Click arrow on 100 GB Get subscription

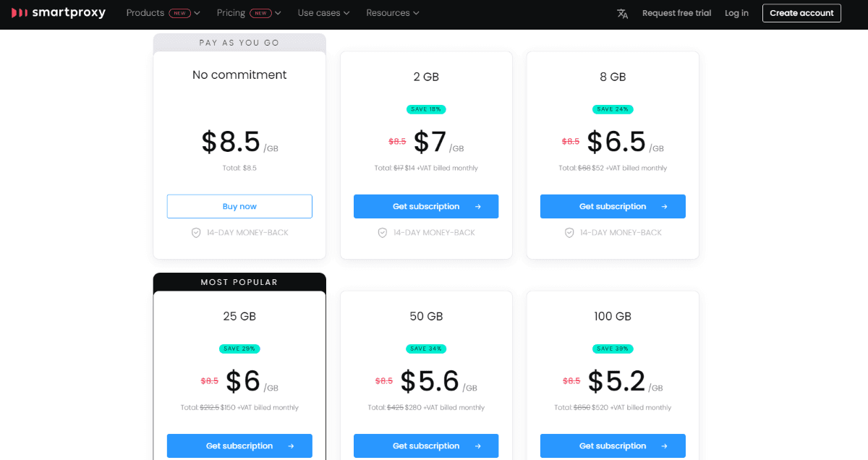coord(665,446)
